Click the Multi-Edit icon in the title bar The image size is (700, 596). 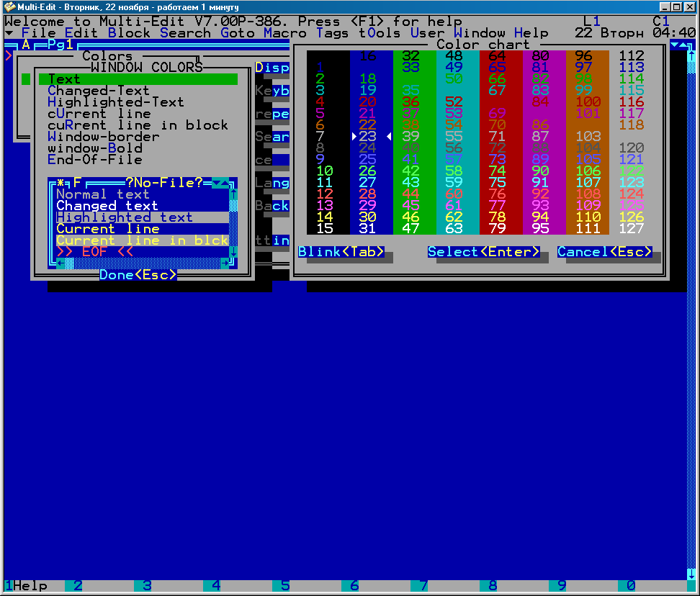(10, 7)
